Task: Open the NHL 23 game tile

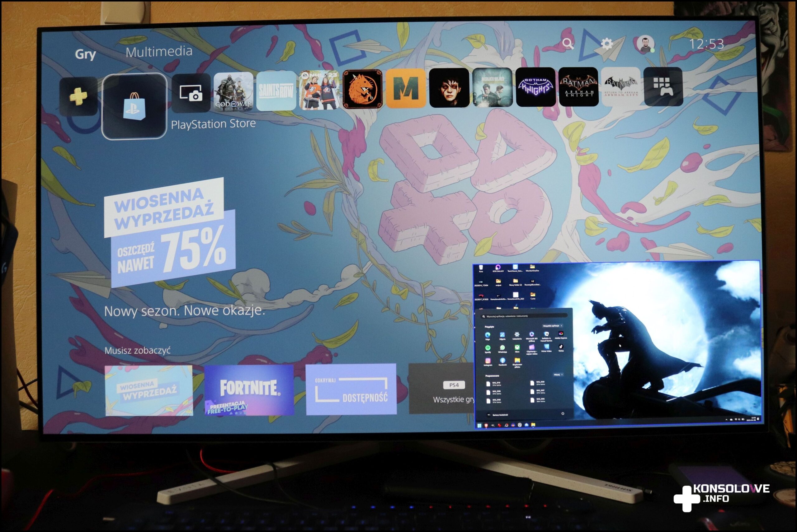Action: (319, 90)
